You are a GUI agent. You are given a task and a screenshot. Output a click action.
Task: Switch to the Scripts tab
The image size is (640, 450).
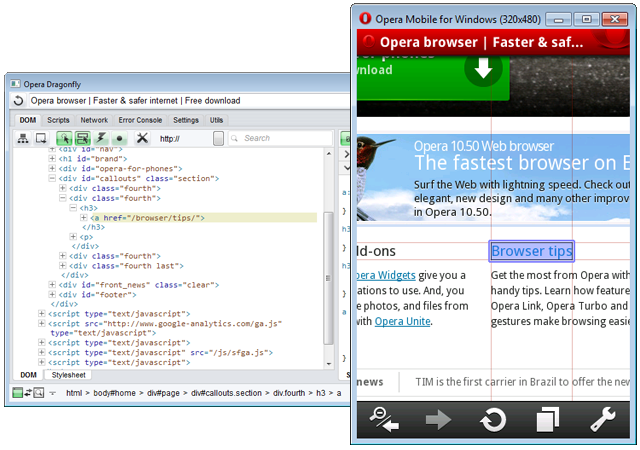[58, 120]
